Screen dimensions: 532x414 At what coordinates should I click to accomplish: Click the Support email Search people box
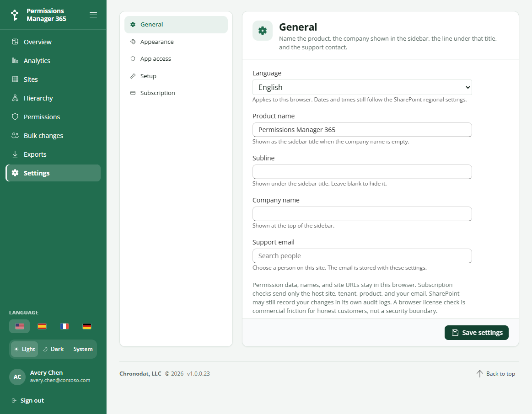tap(362, 256)
